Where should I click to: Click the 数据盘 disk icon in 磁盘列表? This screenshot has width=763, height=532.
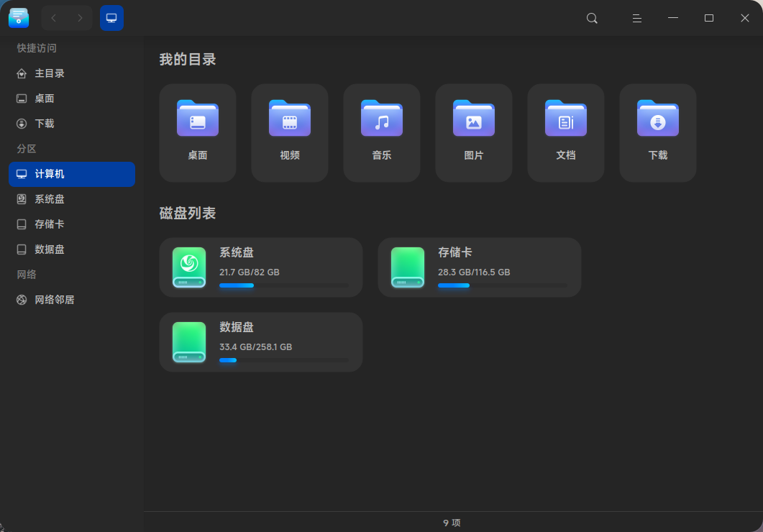pyautogui.click(x=189, y=342)
